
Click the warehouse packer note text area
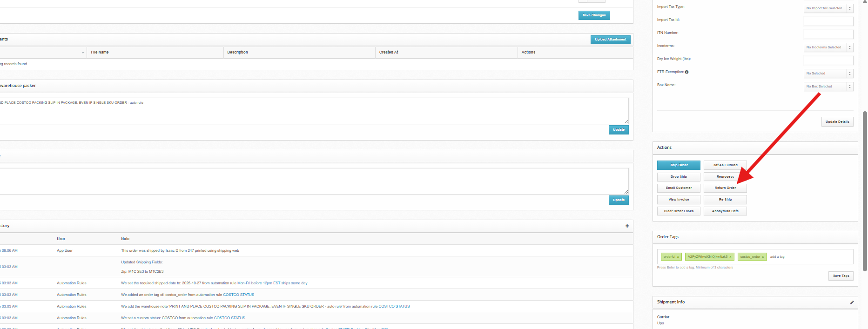click(314, 111)
